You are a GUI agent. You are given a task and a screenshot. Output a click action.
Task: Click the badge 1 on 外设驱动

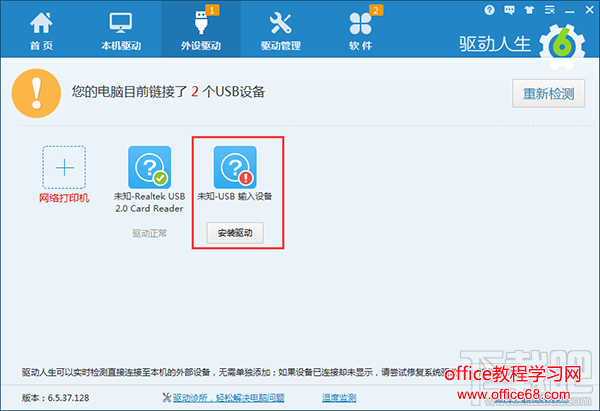212,10
